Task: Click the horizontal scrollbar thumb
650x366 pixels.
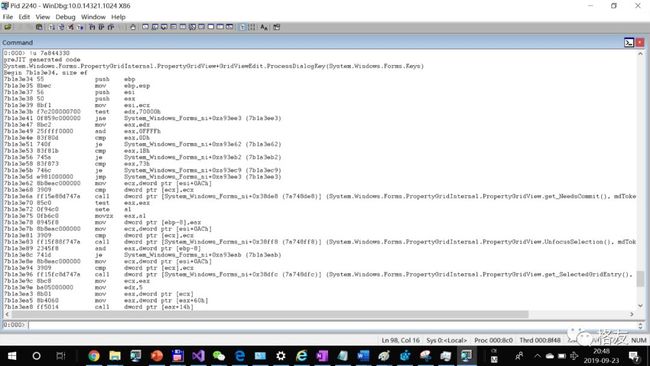Action: [x=269, y=315]
